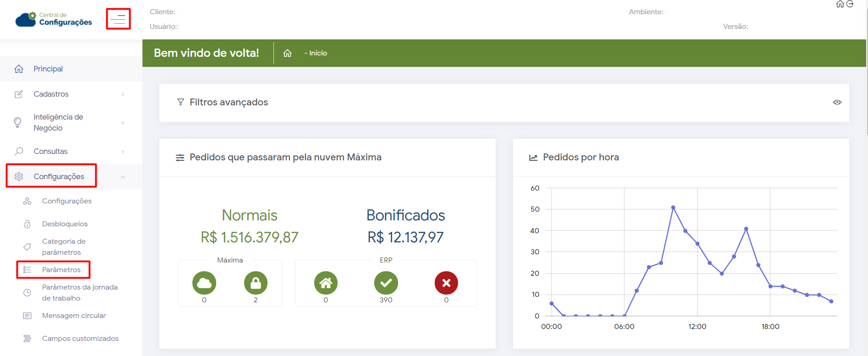Click the home icon in the breadcrumb bar
Image resolution: width=868 pixels, height=356 pixels.
click(287, 53)
